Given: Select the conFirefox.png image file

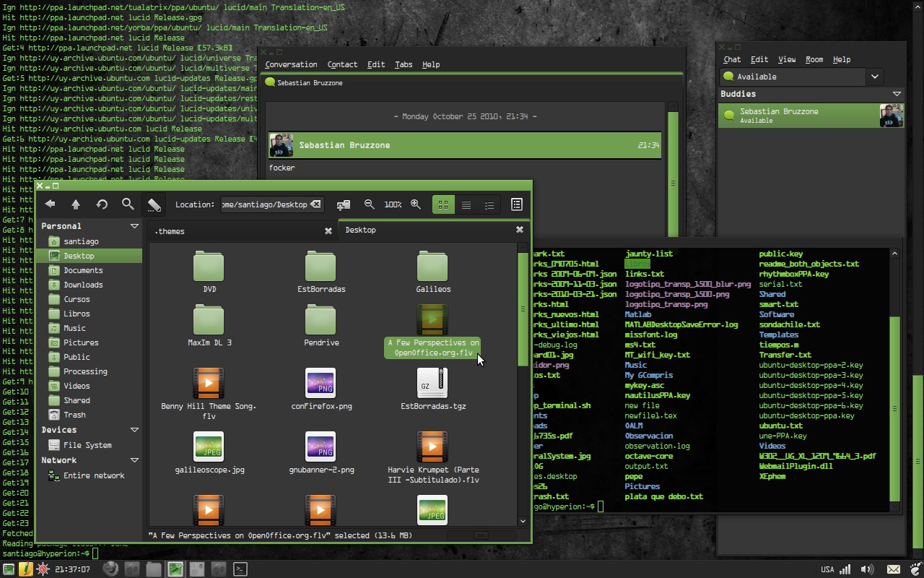Looking at the screenshot, I should pos(321,383).
